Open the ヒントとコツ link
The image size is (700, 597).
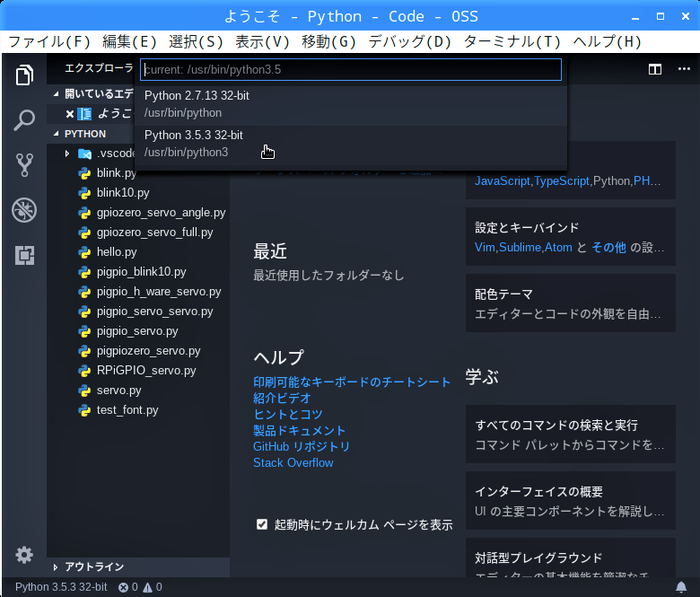(288, 415)
